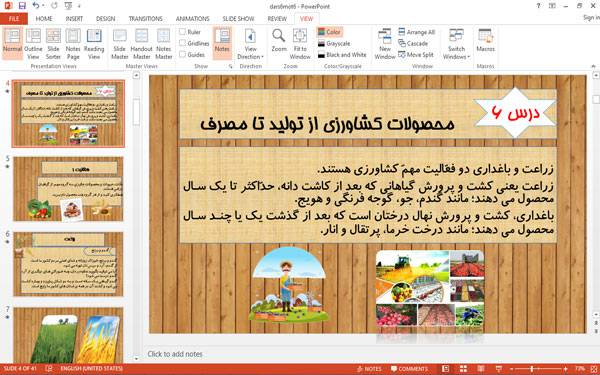Open a New Window
The image size is (600, 375).
click(x=385, y=44)
